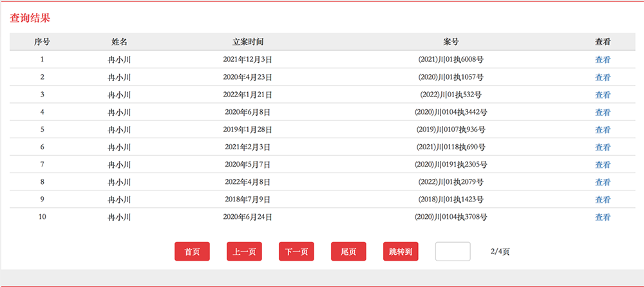Click the 查询结果 heading
The height and width of the screenshot is (287, 644).
[30, 17]
